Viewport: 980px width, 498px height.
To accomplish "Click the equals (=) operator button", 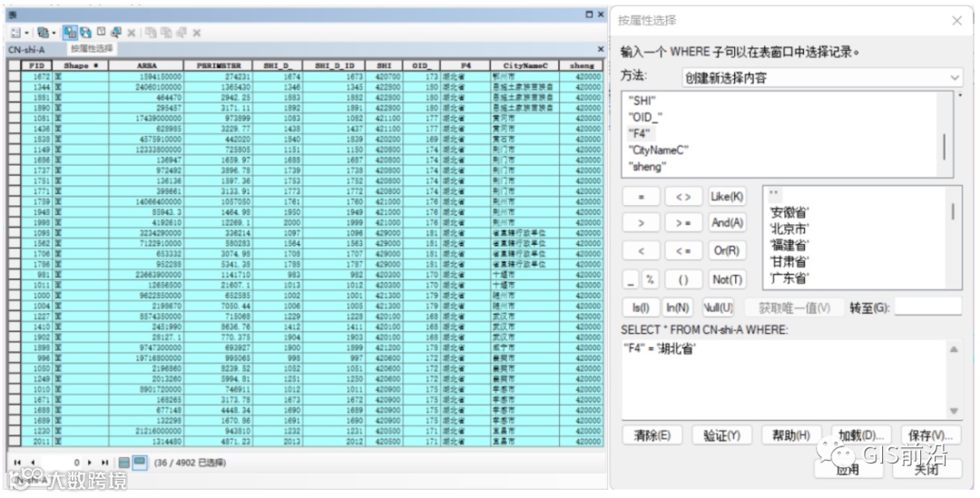I will tap(641, 196).
